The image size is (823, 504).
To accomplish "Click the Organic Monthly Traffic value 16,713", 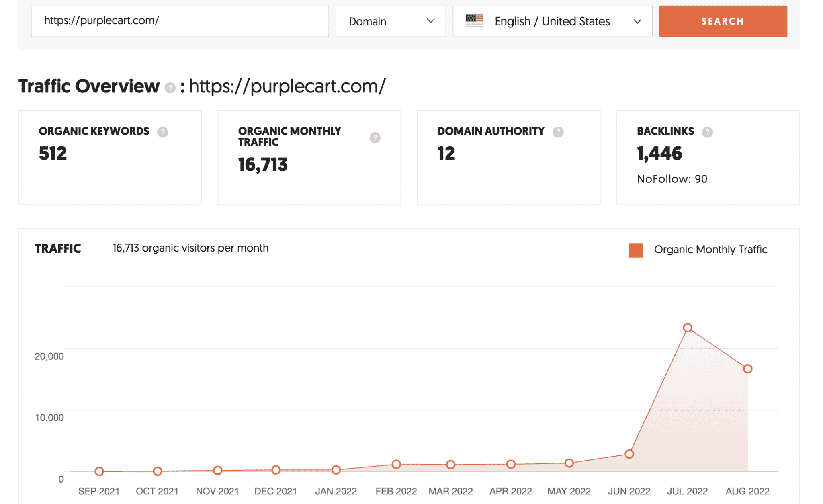I will (263, 165).
